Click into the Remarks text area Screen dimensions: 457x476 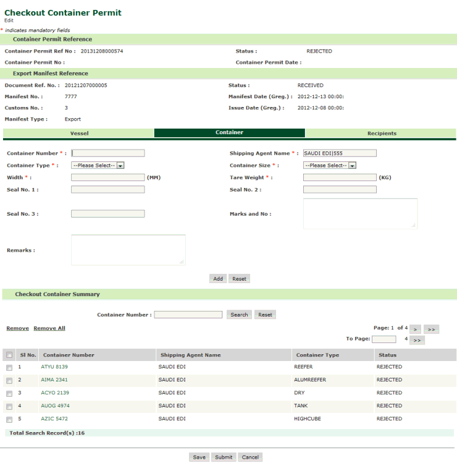click(x=128, y=250)
